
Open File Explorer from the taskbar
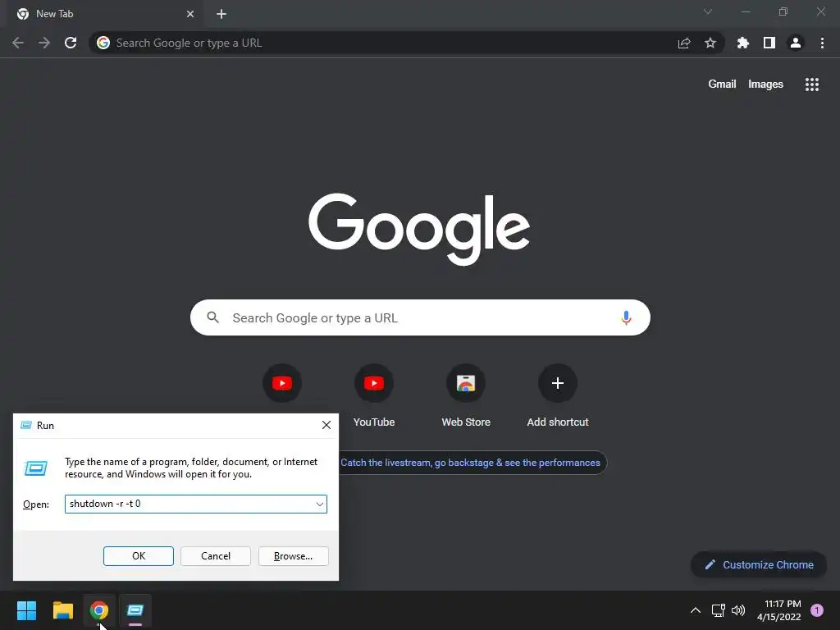coord(62,610)
